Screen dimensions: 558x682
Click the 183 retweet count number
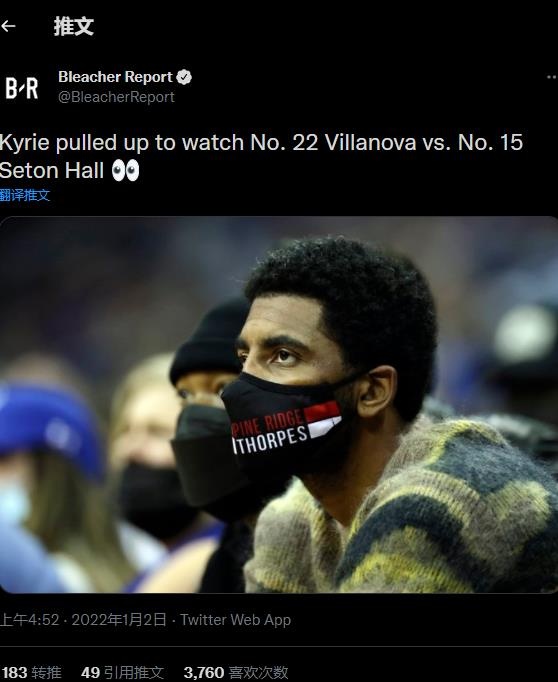(14, 672)
